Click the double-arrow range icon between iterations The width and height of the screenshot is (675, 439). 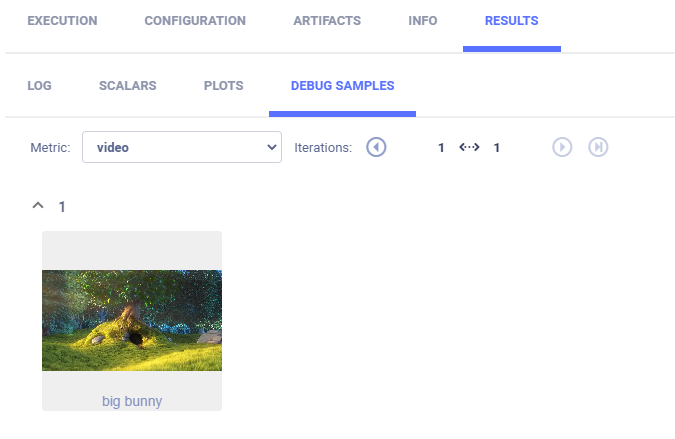tap(469, 147)
